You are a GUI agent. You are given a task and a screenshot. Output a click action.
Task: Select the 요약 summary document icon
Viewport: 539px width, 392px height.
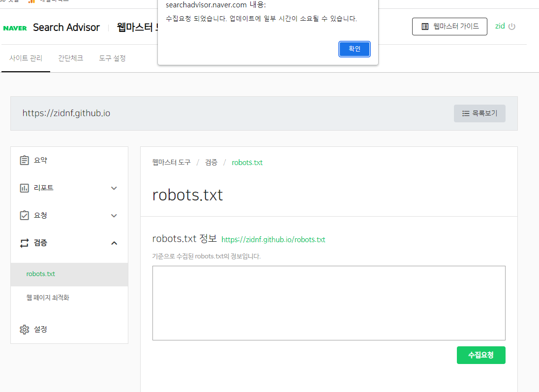click(x=25, y=160)
